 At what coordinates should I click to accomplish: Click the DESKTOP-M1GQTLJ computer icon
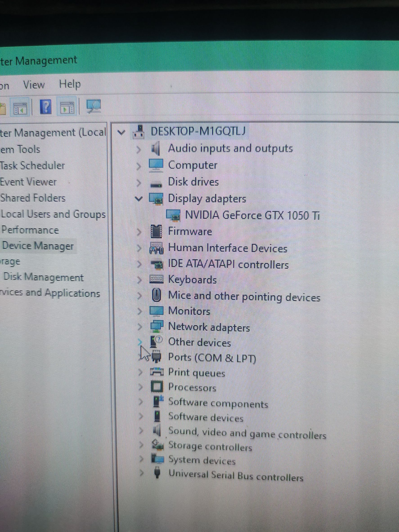click(x=139, y=132)
